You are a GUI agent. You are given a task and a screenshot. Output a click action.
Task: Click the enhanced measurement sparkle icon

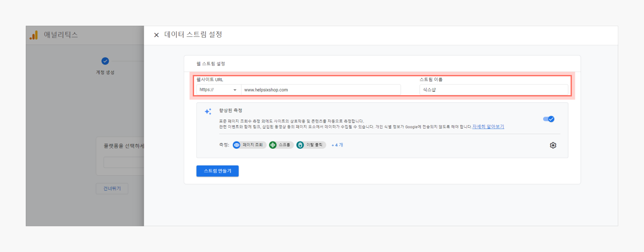(208, 111)
